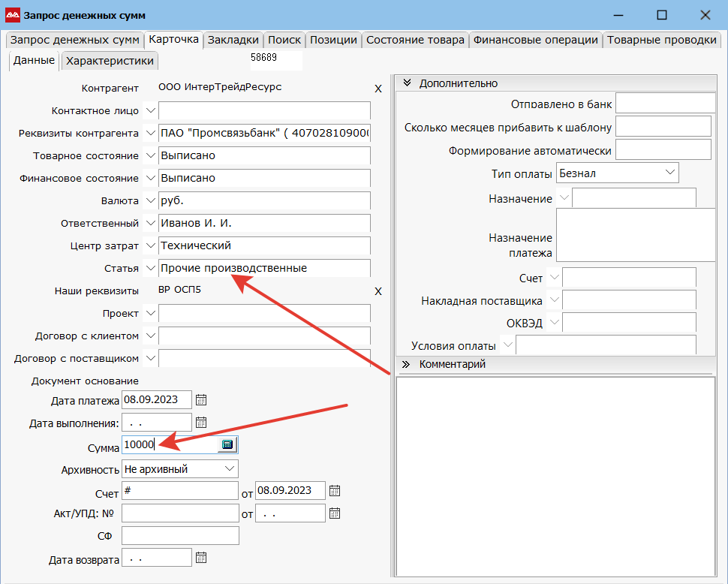The height and width of the screenshot is (584, 728).
Task: Collapse the Дополнительно section
Action: (x=406, y=83)
